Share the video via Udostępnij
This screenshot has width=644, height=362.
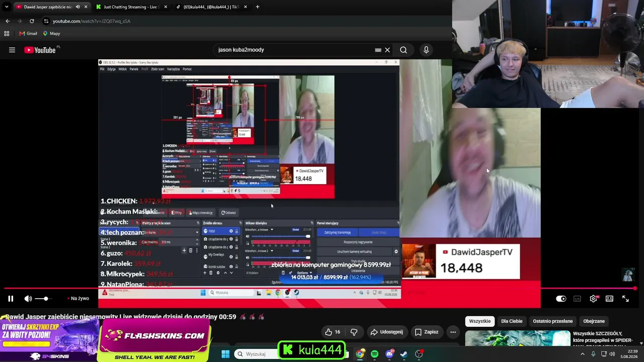pos(386,332)
